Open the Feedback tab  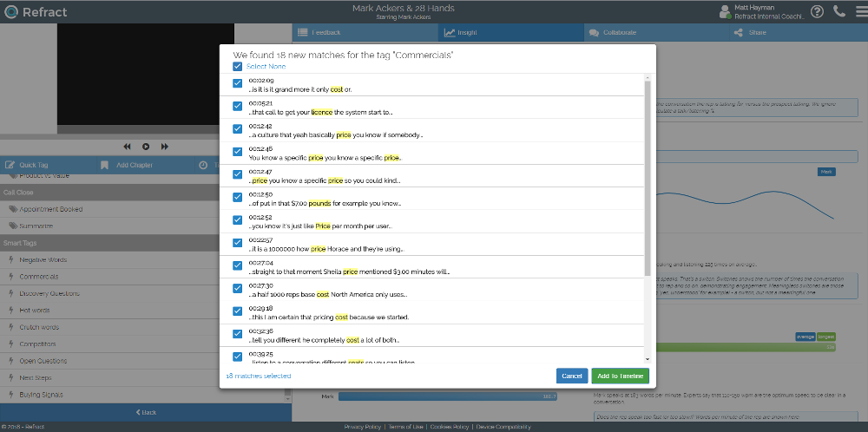[365, 32]
